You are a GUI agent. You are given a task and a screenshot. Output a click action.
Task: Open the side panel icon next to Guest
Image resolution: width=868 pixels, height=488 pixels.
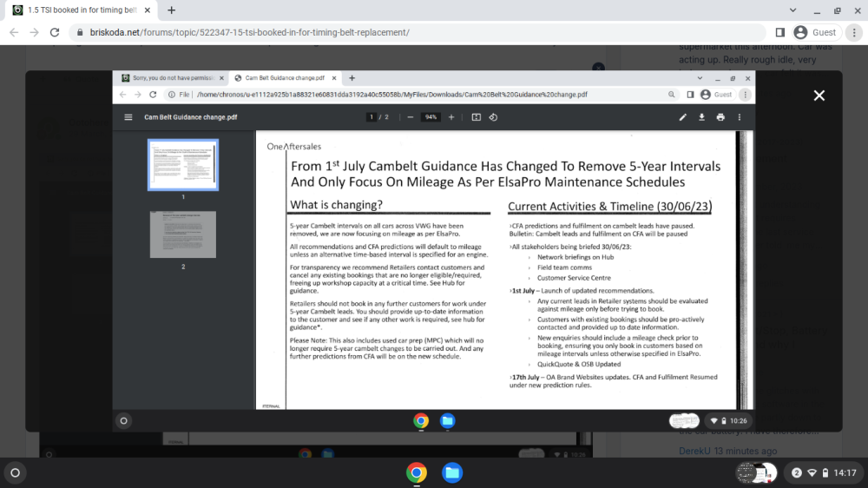click(x=780, y=33)
